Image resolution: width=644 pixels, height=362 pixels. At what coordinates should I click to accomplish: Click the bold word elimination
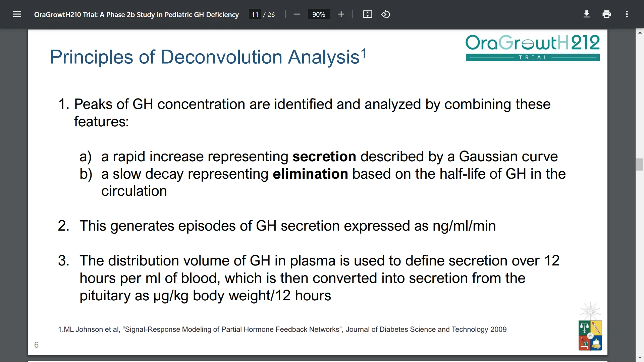point(310,174)
